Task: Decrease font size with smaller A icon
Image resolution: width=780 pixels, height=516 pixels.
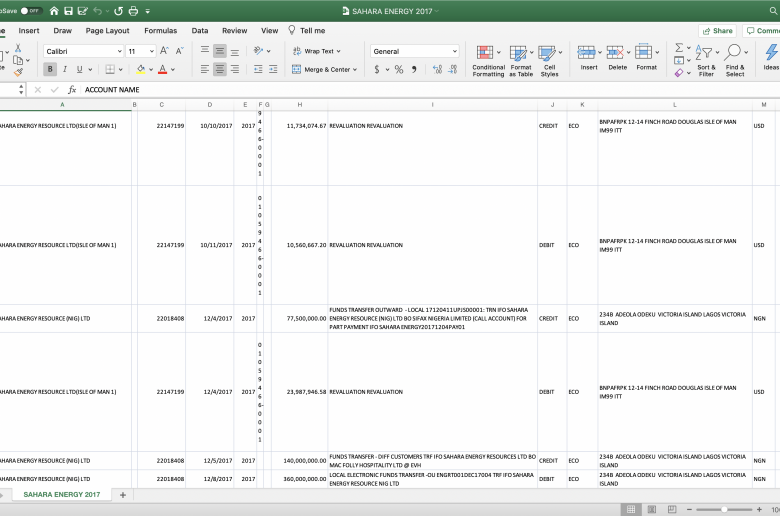Action: (x=180, y=51)
